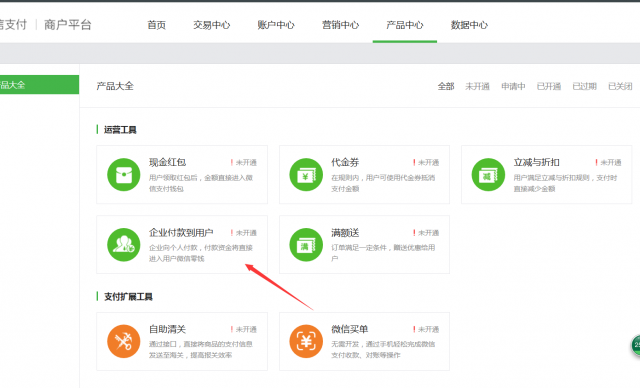Open the 交易中心 tab
This screenshot has height=388, width=640.
(x=211, y=25)
